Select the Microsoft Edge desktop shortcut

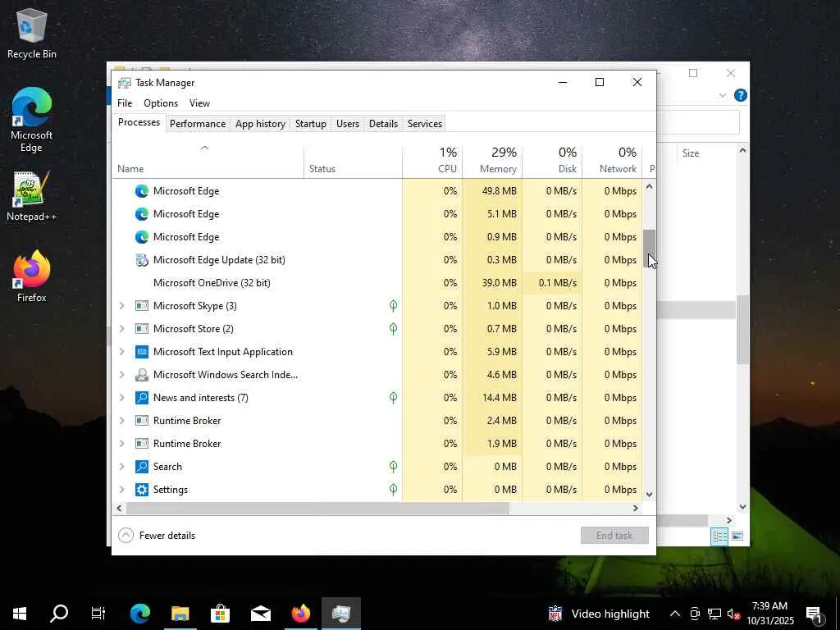tap(32, 120)
